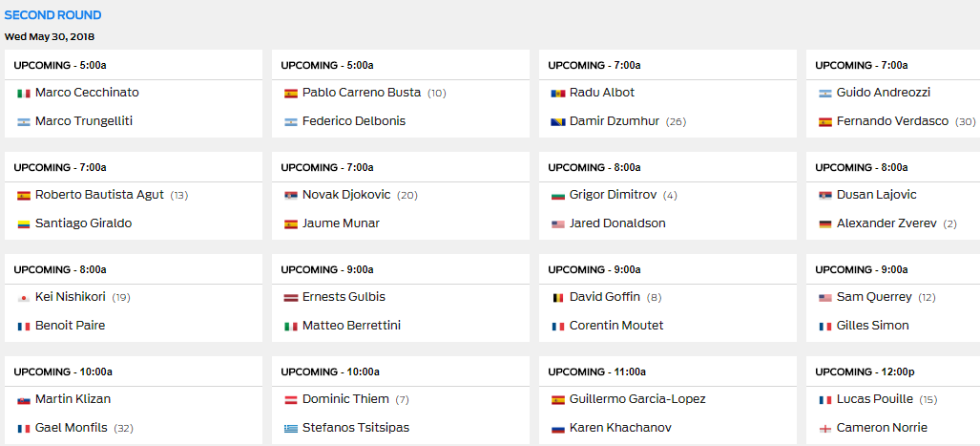Click the Belgian flag beside David Goffin

click(x=558, y=298)
